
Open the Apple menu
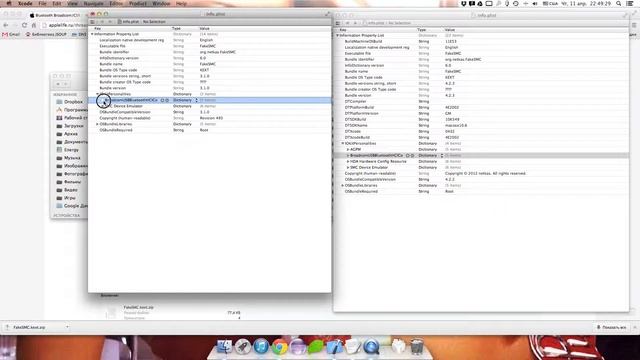point(9,3)
